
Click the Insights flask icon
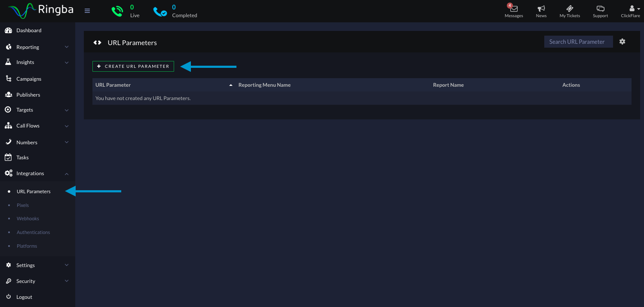[8, 62]
